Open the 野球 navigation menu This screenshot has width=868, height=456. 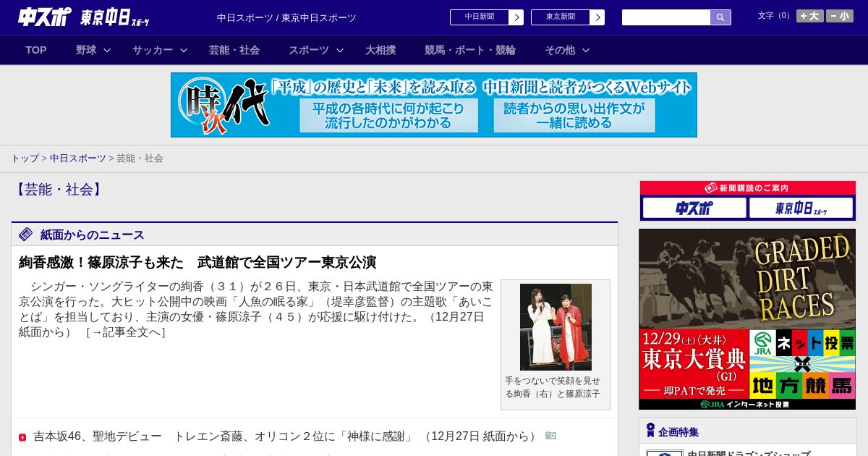(x=86, y=50)
